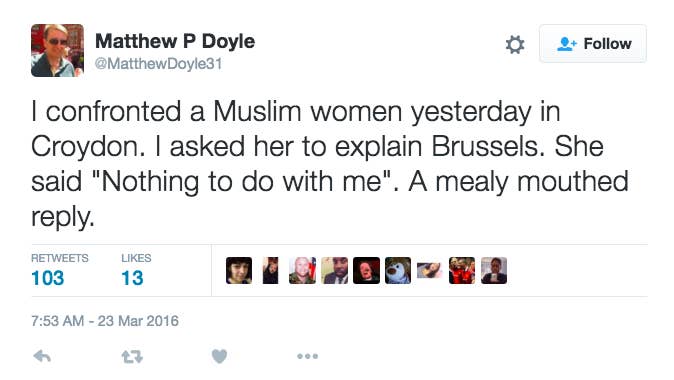Open the last avatar in likers row
The image size is (674, 380).
(x=494, y=270)
